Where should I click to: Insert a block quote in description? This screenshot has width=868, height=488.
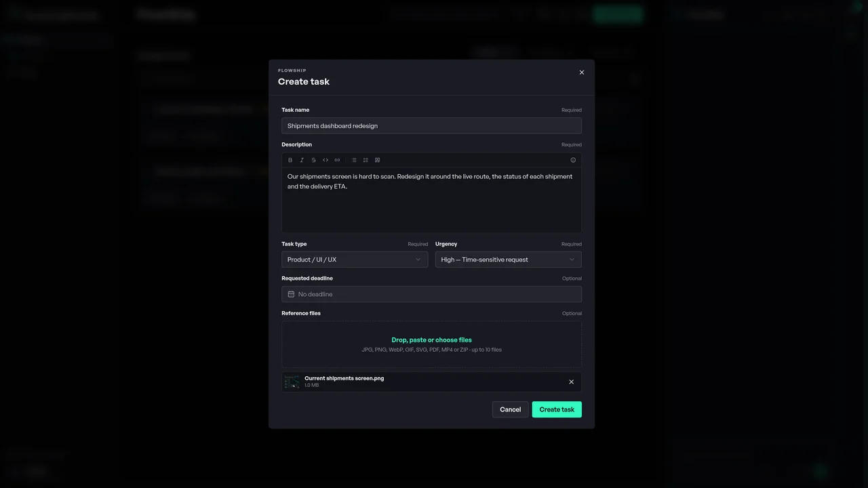[377, 160]
